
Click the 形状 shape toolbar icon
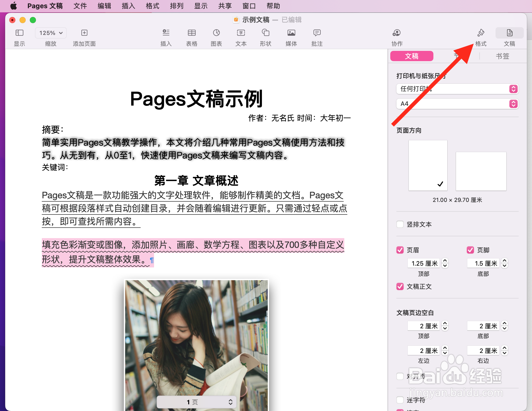(265, 33)
